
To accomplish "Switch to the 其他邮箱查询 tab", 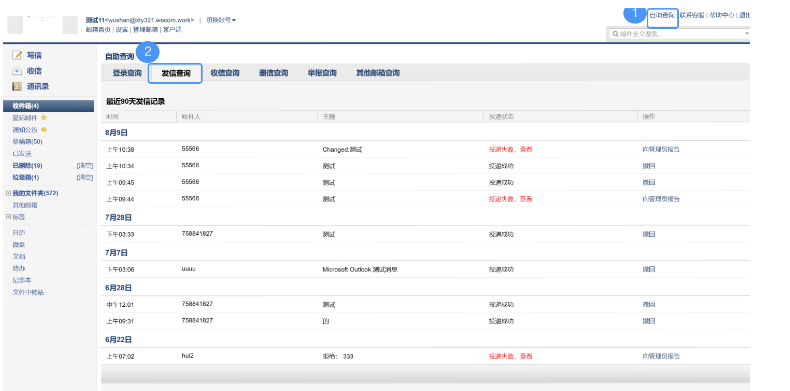I will click(x=378, y=73).
